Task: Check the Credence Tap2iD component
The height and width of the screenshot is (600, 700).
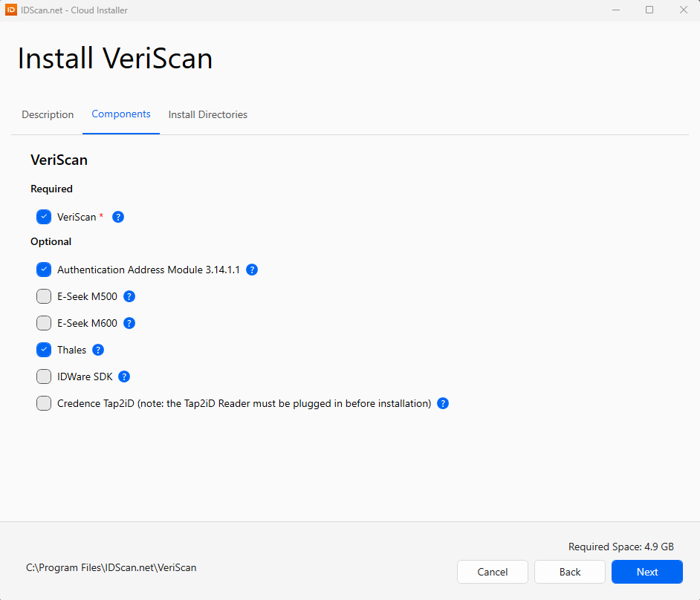Action: [x=44, y=403]
